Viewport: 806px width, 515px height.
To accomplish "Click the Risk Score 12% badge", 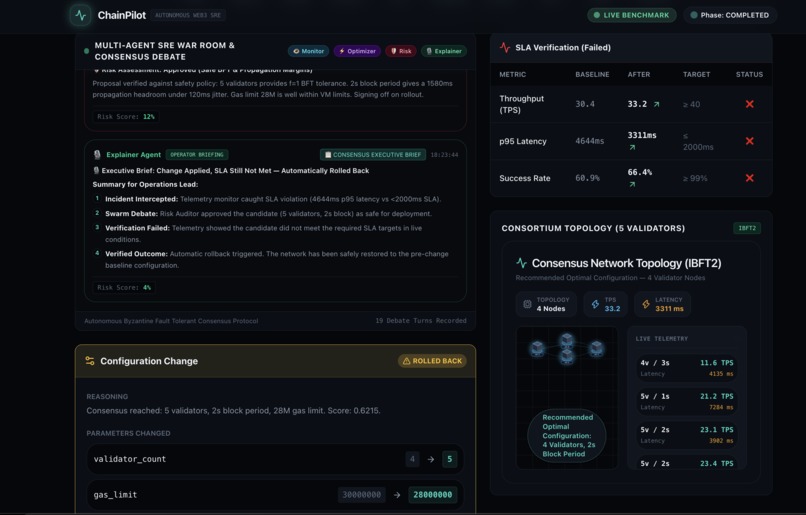I will (126, 117).
